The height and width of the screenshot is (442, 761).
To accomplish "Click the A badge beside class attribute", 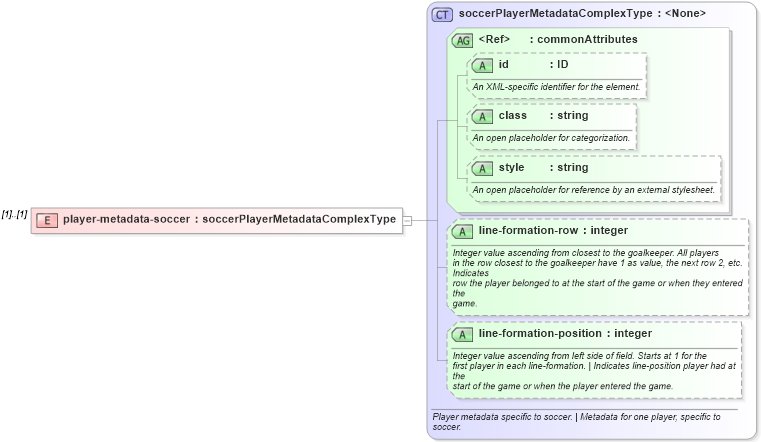I will (482, 116).
